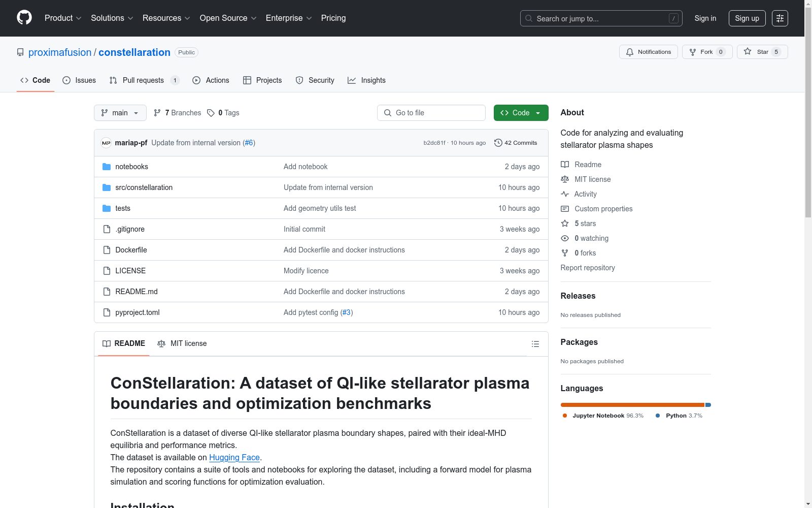Expand the Open Source menu

point(228,18)
